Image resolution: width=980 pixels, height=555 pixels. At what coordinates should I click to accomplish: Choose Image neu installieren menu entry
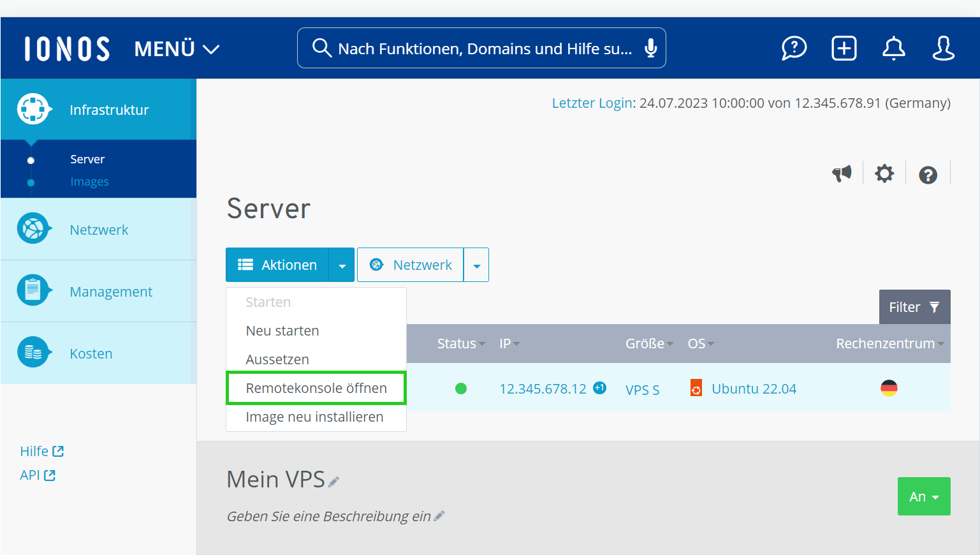click(316, 417)
